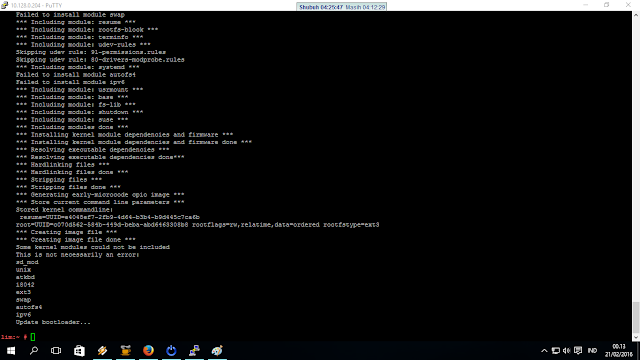Click 'This is not necessarily an error:' line
The height and width of the screenshot is (360, 640).
tap(78, 255)
